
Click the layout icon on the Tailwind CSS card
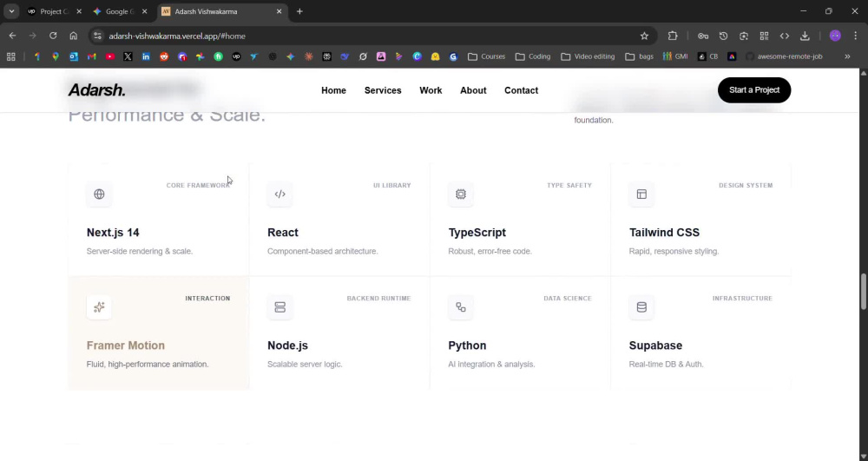(641, 194)
